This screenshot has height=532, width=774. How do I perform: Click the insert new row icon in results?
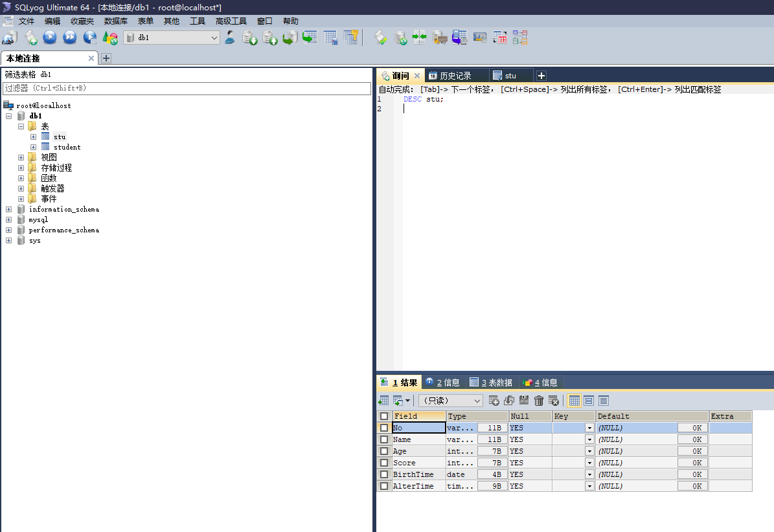click(494, 401)
